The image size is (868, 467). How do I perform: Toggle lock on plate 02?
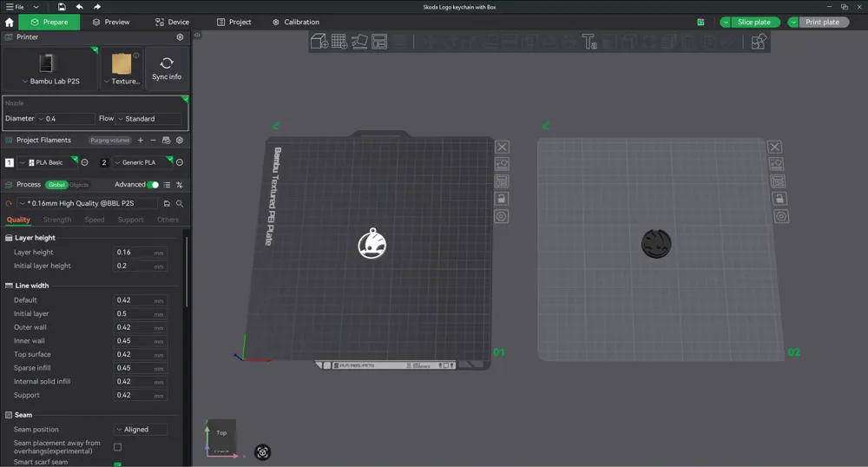[x=779, y=199]
